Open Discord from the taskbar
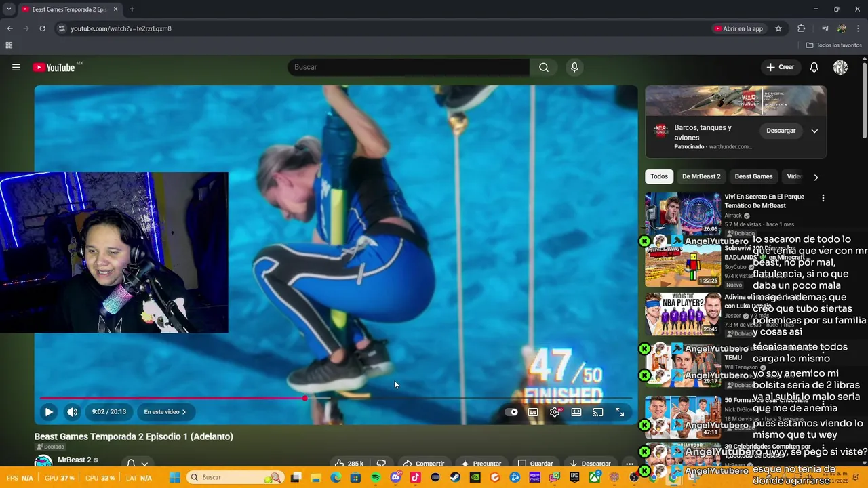Screen dimensions: 868x488 tap(395, 477)
